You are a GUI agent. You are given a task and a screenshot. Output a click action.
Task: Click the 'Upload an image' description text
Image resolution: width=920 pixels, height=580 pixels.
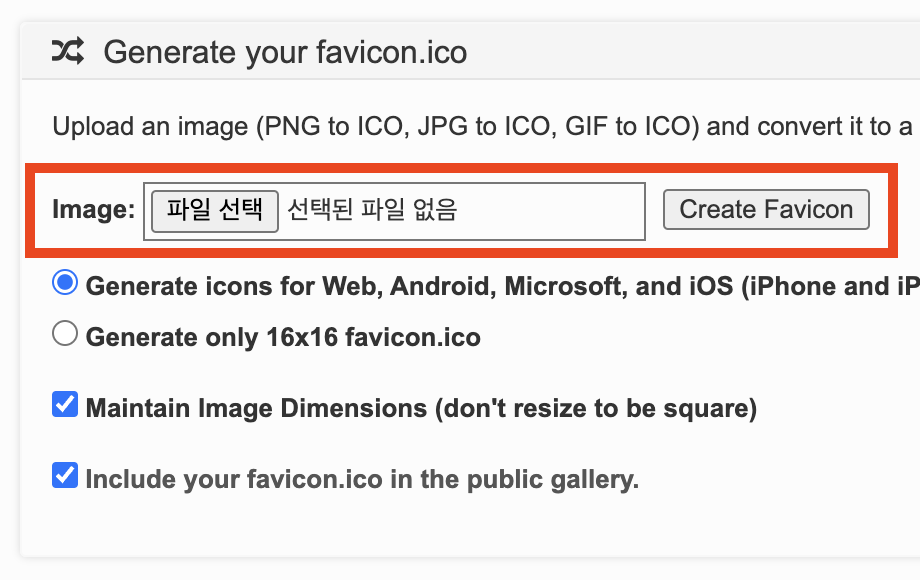tap(150, 127)
